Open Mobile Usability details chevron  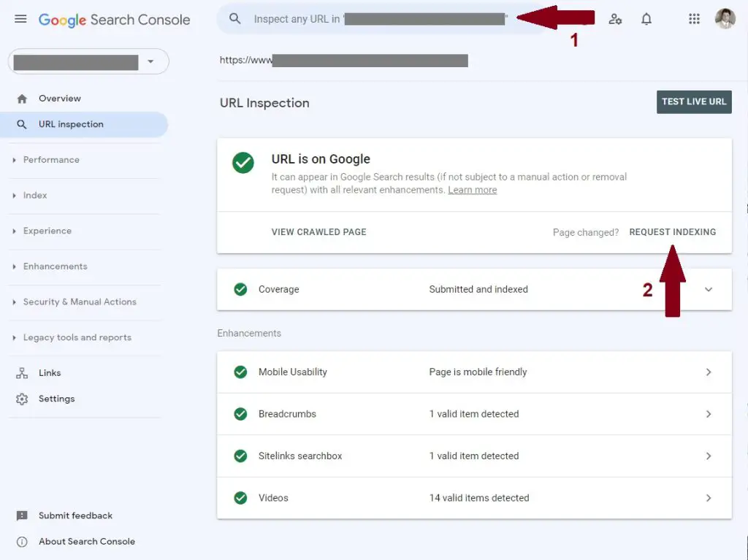[709, 372]
